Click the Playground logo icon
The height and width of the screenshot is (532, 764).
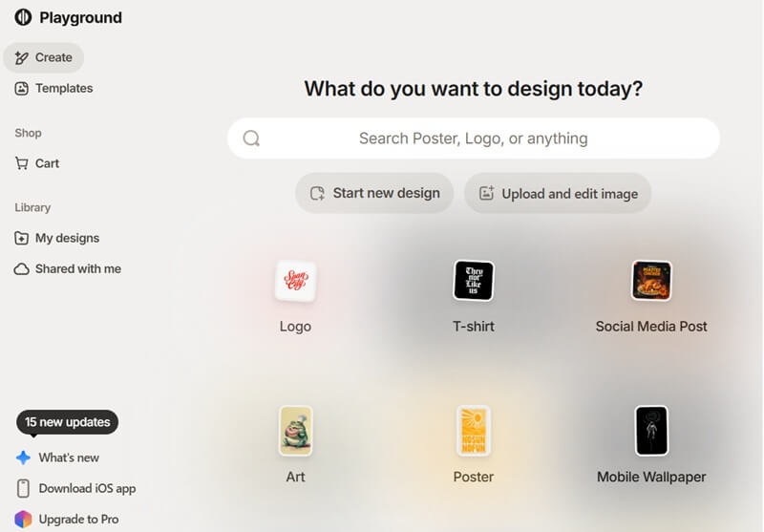[x=24, y=17]
